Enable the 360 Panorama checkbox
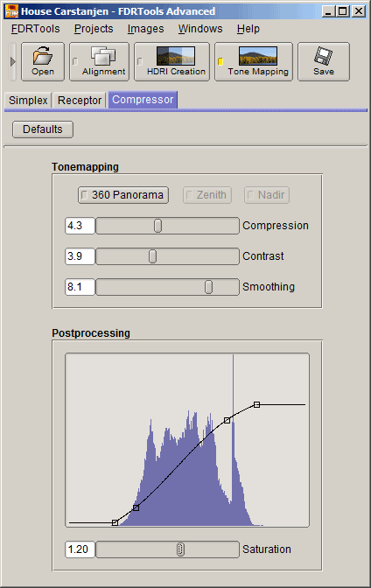The image size is (371, 588). (84, 195)
